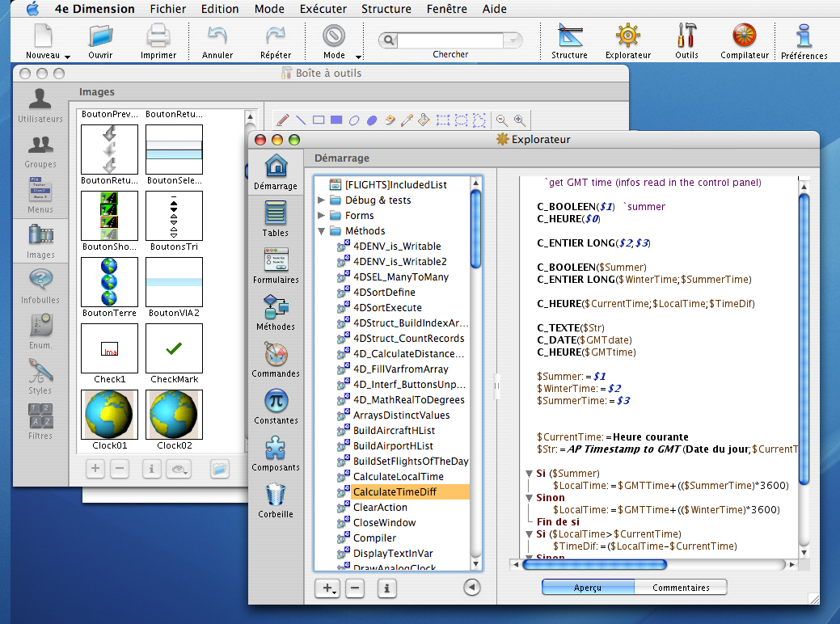This screenshot has height=624, width=840.
Task: Pick the eyedropper color tool
Action: click(x=407, y=120)
